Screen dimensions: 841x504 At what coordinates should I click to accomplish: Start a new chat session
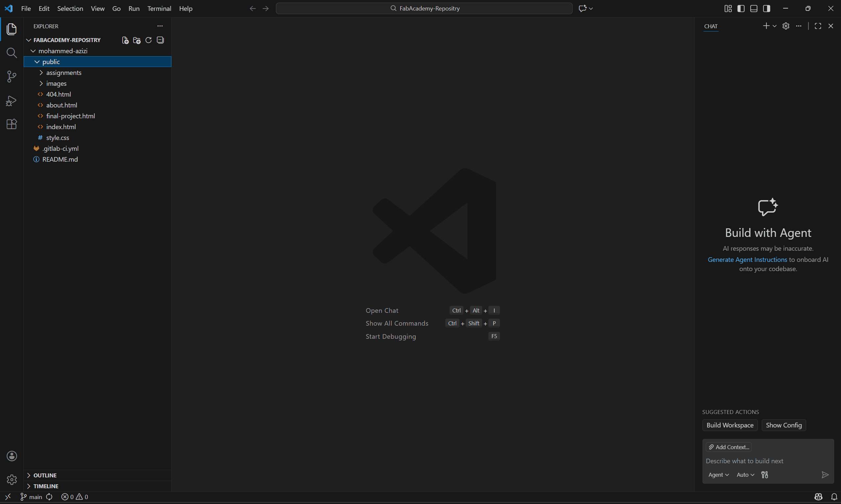pos(767,26)
